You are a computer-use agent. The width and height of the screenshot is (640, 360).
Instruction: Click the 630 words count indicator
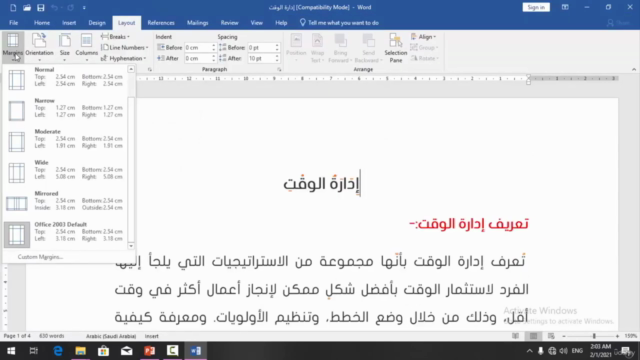pos(52,336)
